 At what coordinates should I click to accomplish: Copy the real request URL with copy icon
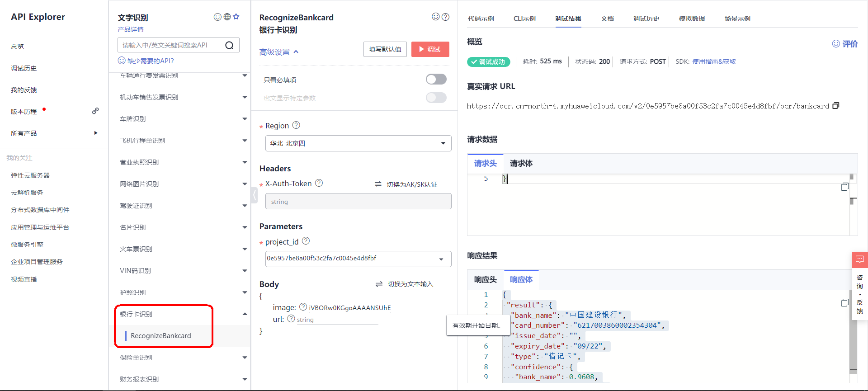coord(836,106)
